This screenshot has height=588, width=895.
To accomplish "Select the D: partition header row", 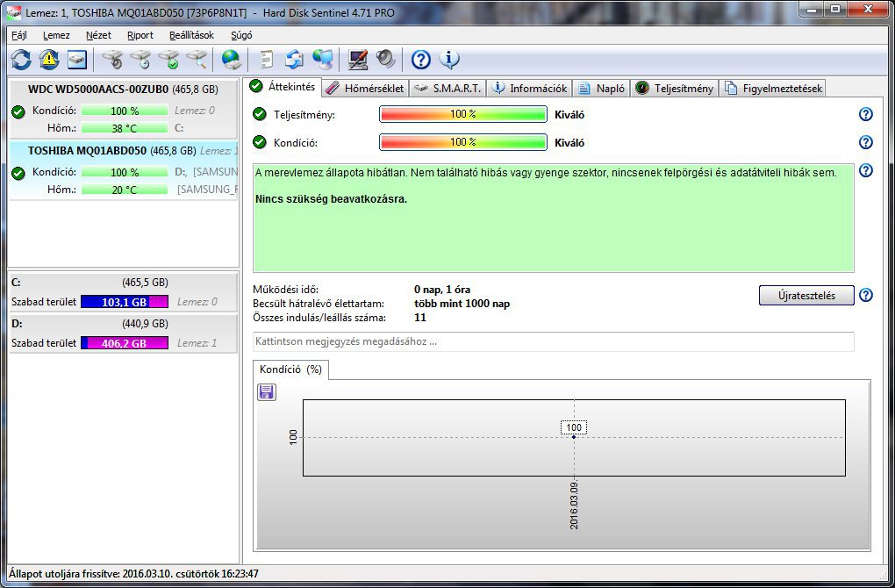I will pyautogui.click(x=124, y=323).
